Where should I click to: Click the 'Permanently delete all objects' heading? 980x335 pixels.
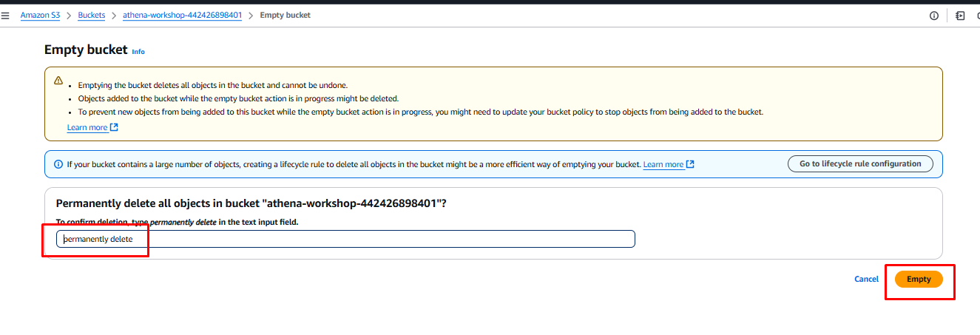tap(251, 203)
